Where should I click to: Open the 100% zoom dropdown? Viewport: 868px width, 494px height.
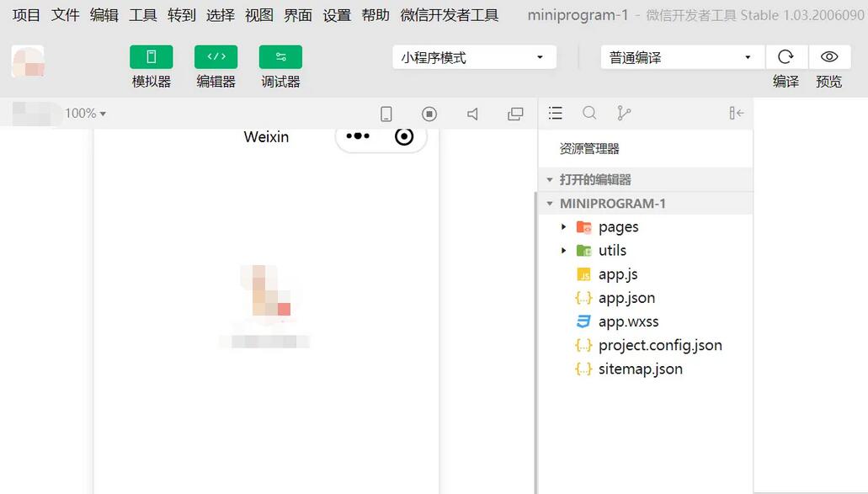(85, 114)
